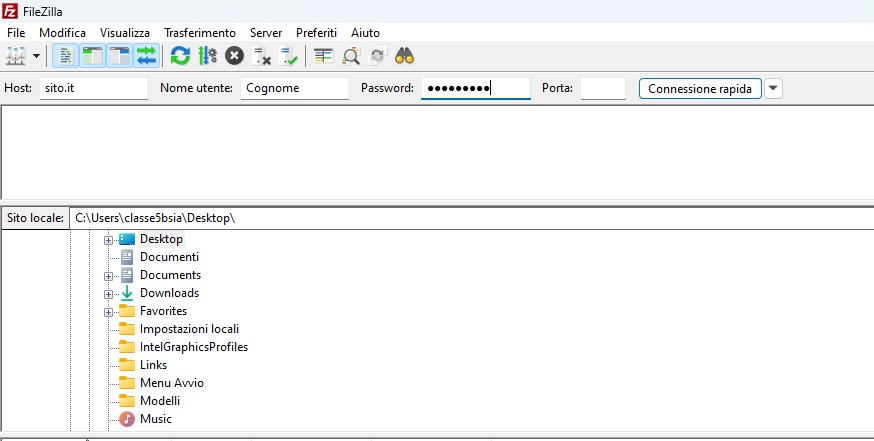Viewport: 874px width, 441px height.
Task: Select the Documenti folder in tree
Action: (169, 257)
